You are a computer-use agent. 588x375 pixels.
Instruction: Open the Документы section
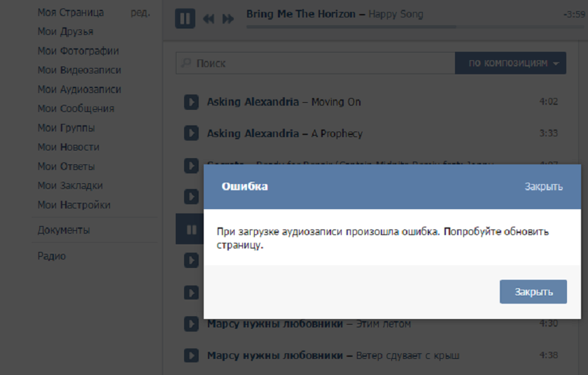[x=64, y=230]
